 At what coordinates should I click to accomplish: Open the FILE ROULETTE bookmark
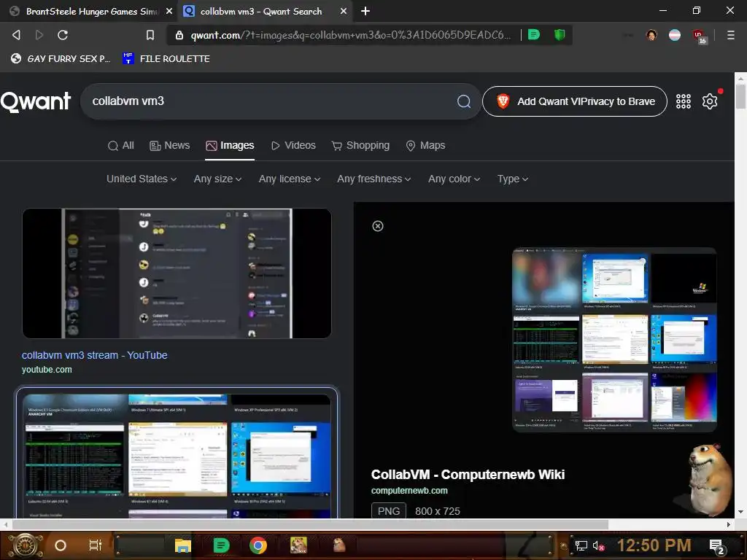click(x=166, y=58)
